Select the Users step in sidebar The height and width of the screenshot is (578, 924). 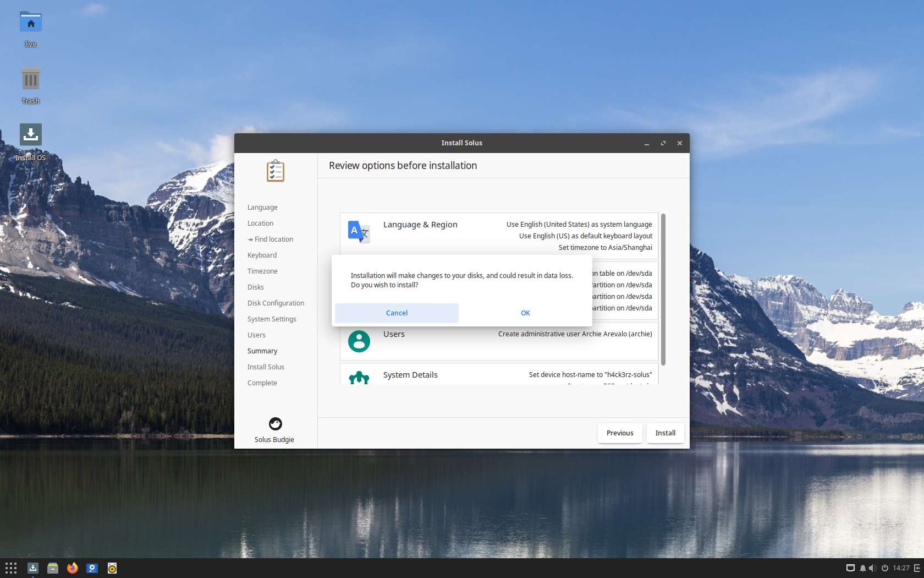pos(256,335)
